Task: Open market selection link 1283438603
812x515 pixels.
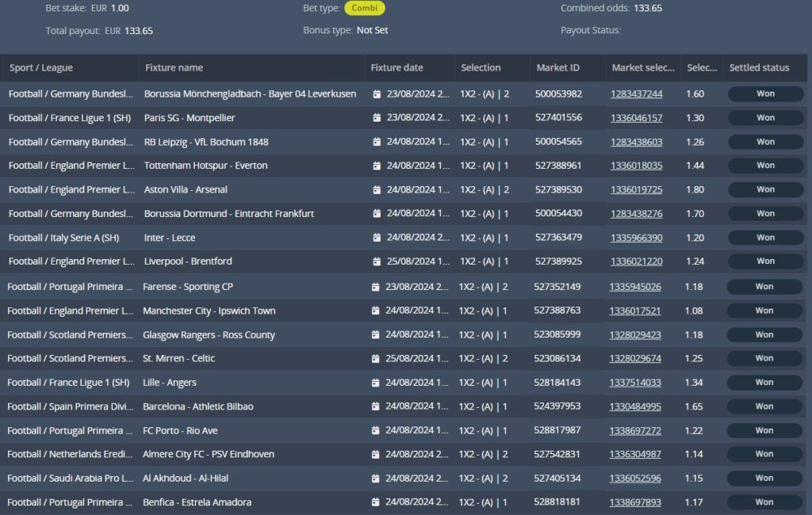Action: pyautogui.click(x=637, y=142)
